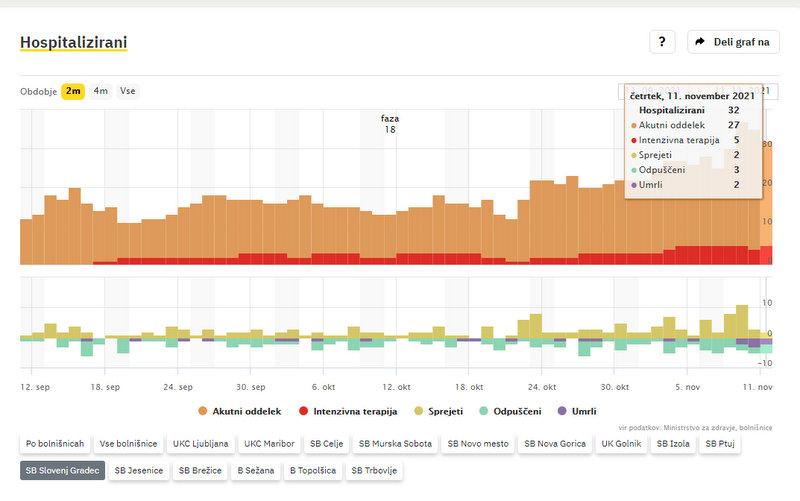This screenshot has height=501, width=800.
Task: Select the Po bolnišnicah filter
Action: point(55,443)
